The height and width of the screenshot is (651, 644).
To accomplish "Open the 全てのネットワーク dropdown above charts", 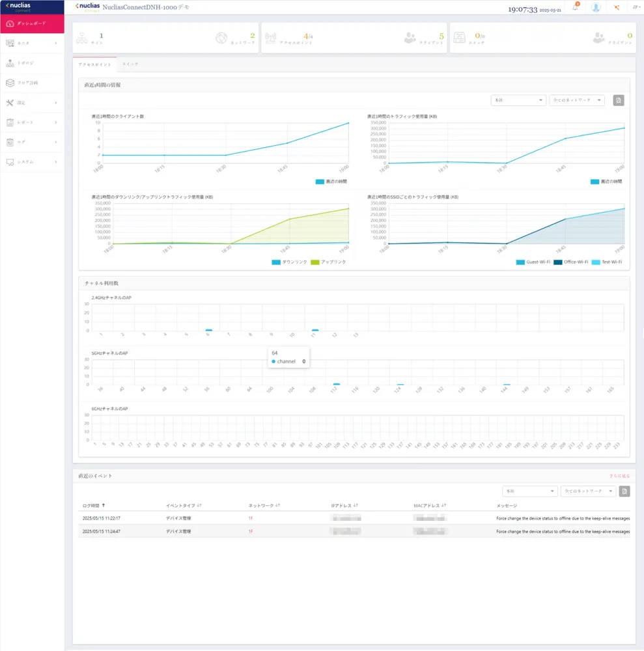I will click(577, 100).
